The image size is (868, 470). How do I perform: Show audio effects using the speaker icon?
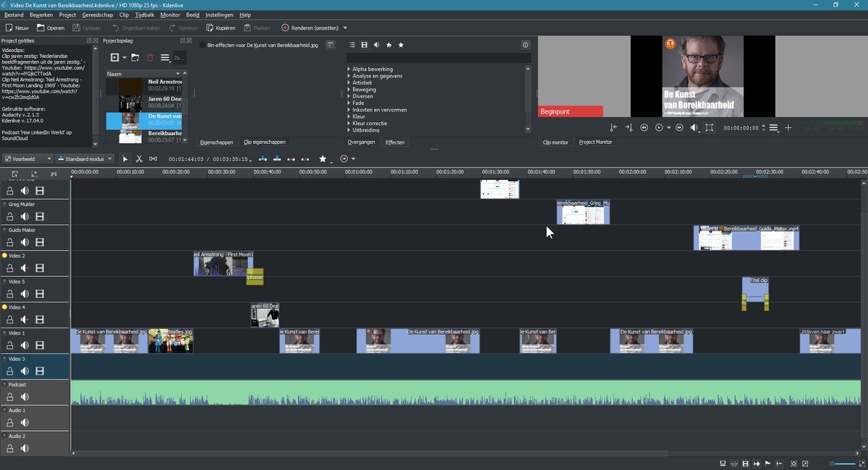click(376, 45)
